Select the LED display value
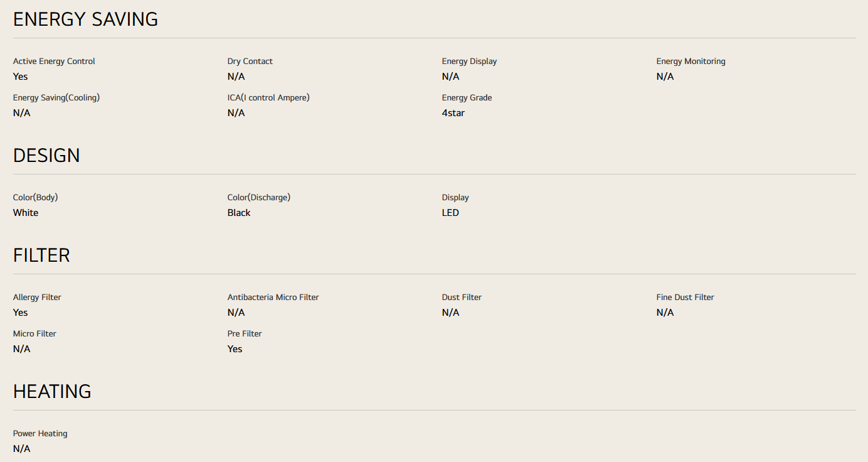Screen dimensions: 868x462 tap(450, 213)
